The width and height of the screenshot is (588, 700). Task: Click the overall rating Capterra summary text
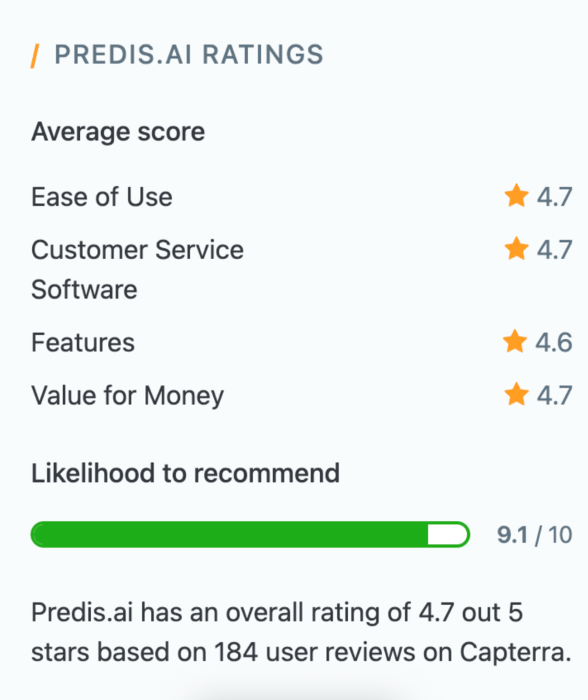pos(301,633)
